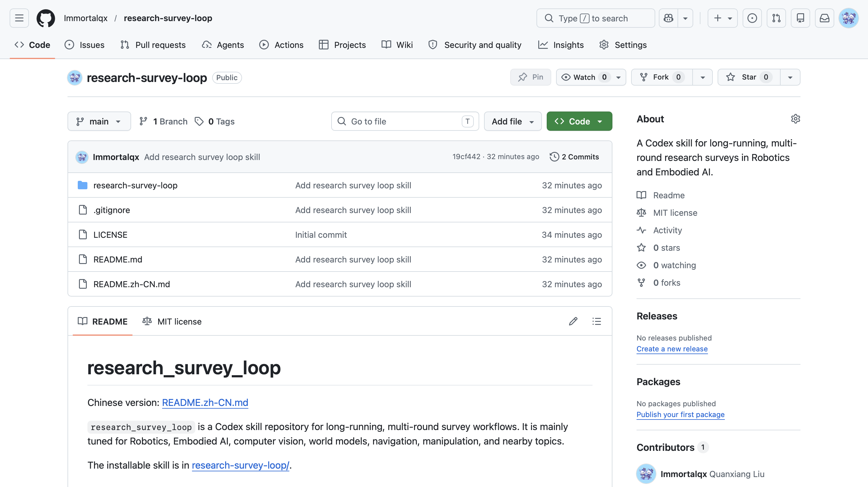Open the hamburger navigation menu
Image resolution: width=868 pixels, height=487 pixels.
click(19, 18)
